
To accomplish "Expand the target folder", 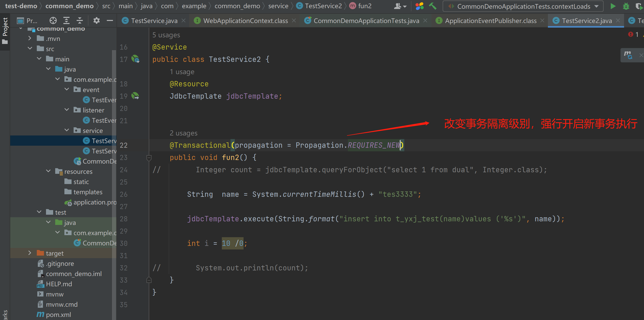I will point(30,253).
